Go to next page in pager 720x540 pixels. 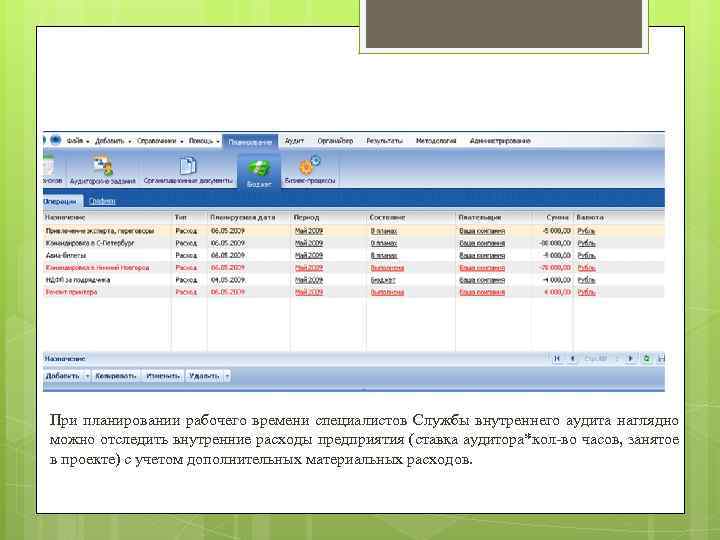[630, 358]
